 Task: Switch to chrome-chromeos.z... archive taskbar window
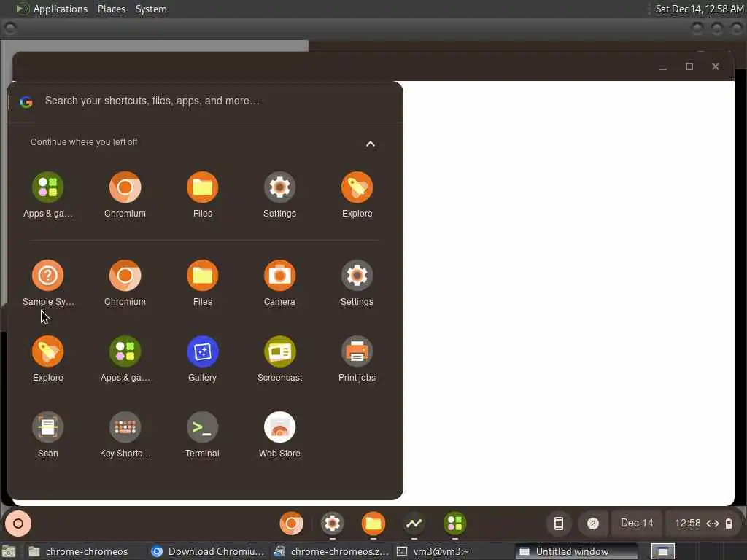pos(332,551)
